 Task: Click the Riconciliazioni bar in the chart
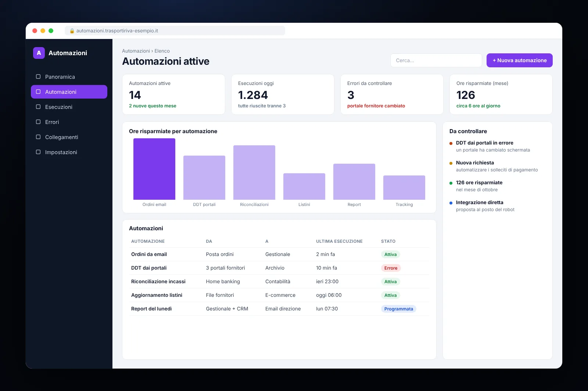click(x=254, y=173)
